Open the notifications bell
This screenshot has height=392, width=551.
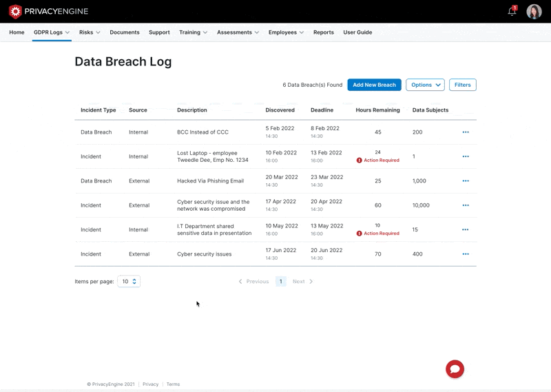tap(512, 11)
